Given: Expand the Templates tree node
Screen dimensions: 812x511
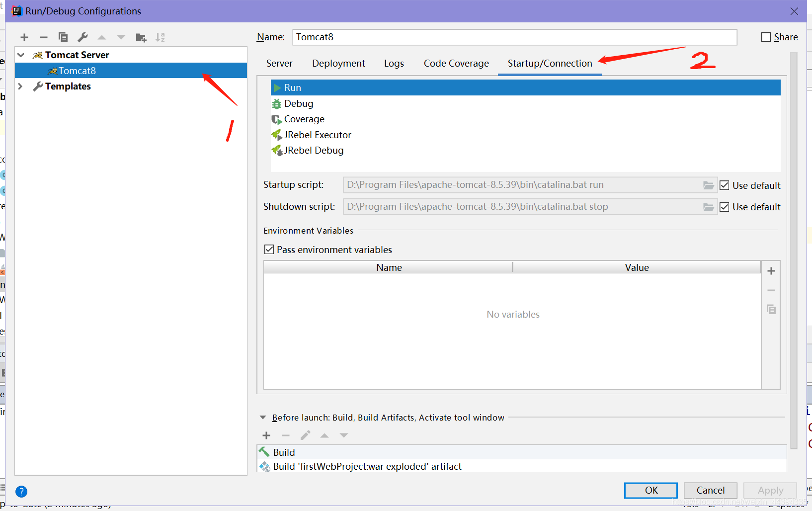Looking at the screenshot, I should coord(20,86).
